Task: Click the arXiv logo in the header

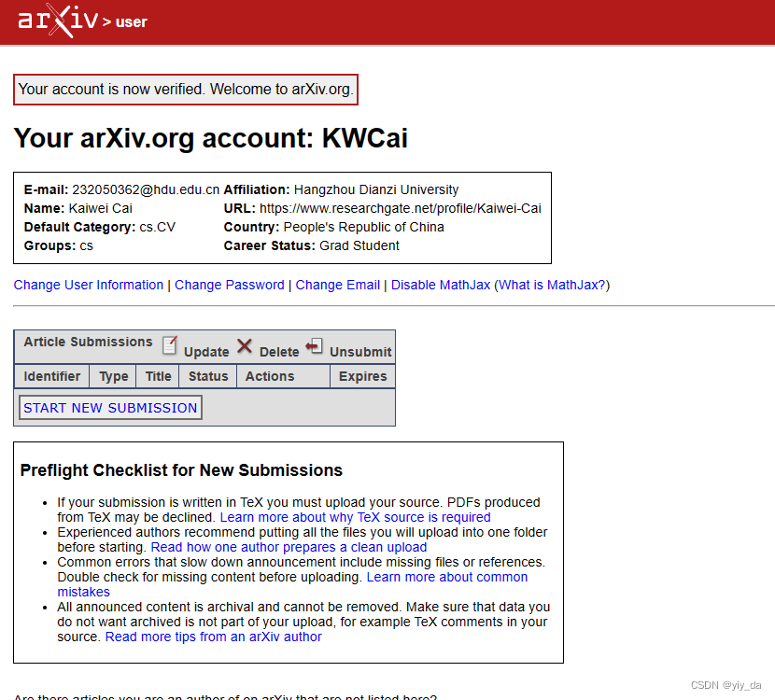Action: point(58,21)
